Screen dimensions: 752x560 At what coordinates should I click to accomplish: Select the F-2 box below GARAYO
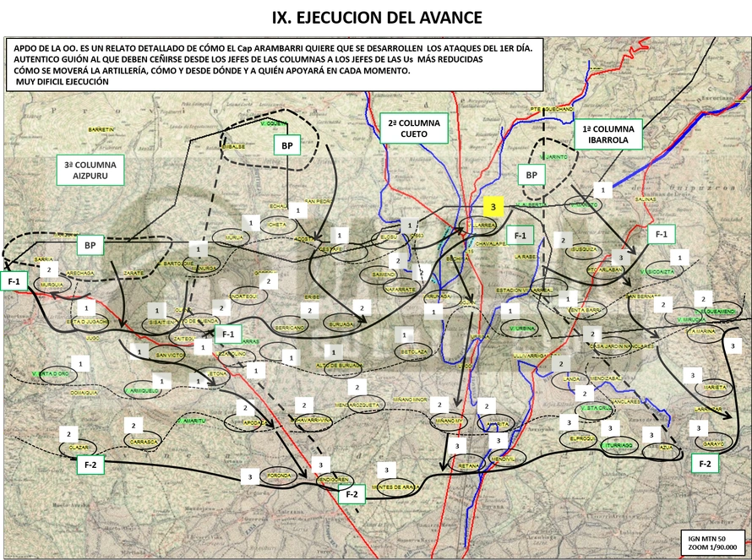pyautogui.click(x=705, y=464)
